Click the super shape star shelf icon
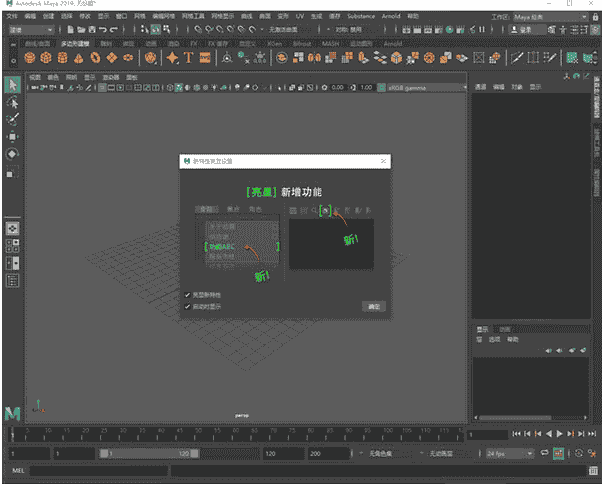Viewport: 602px width, 484px height. pyautogui.click(x=172, y=58)
